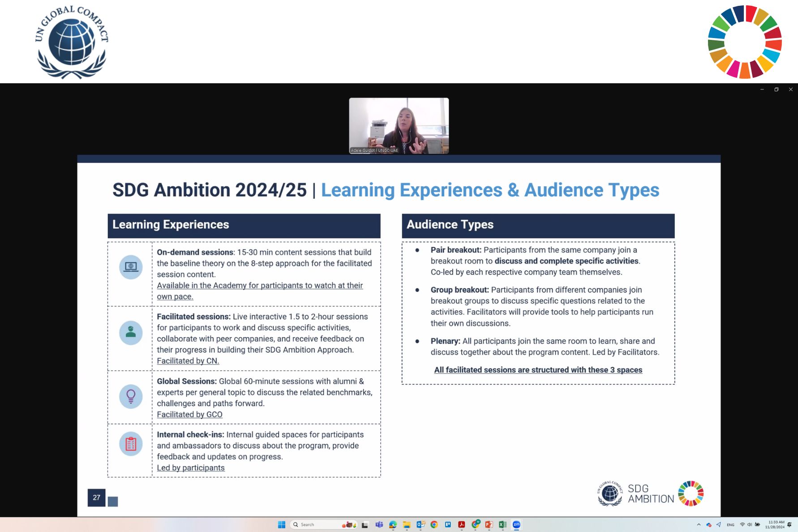The image size is (798, 532).
Task: Open Microsoft Teams from taskbar
Action: pos(379,524)
